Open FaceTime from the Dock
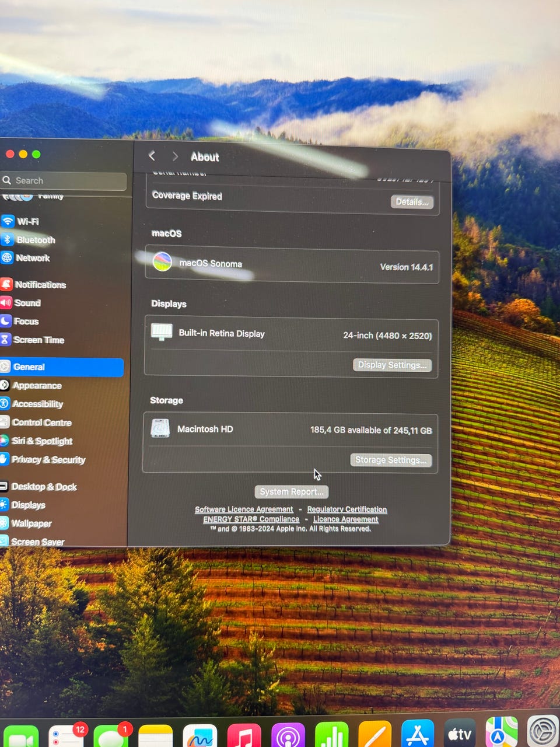 pyautogui.click(x=21, y=736)
